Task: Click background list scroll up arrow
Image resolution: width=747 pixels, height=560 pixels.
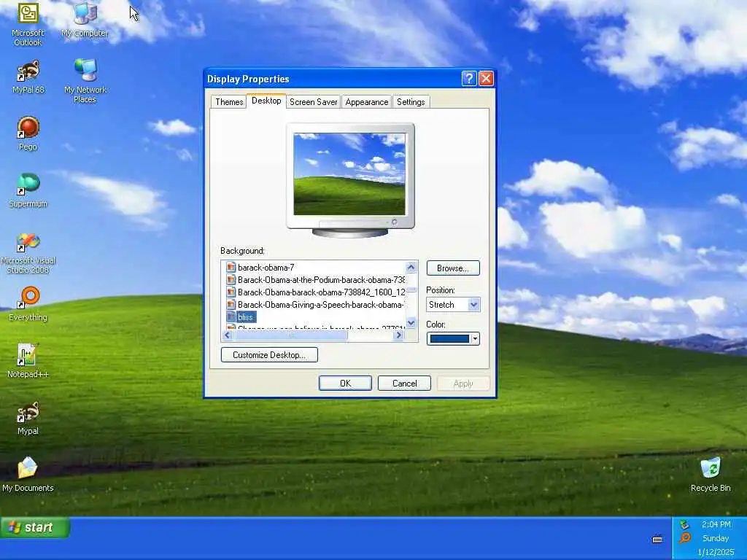Action: coord(411,267)
